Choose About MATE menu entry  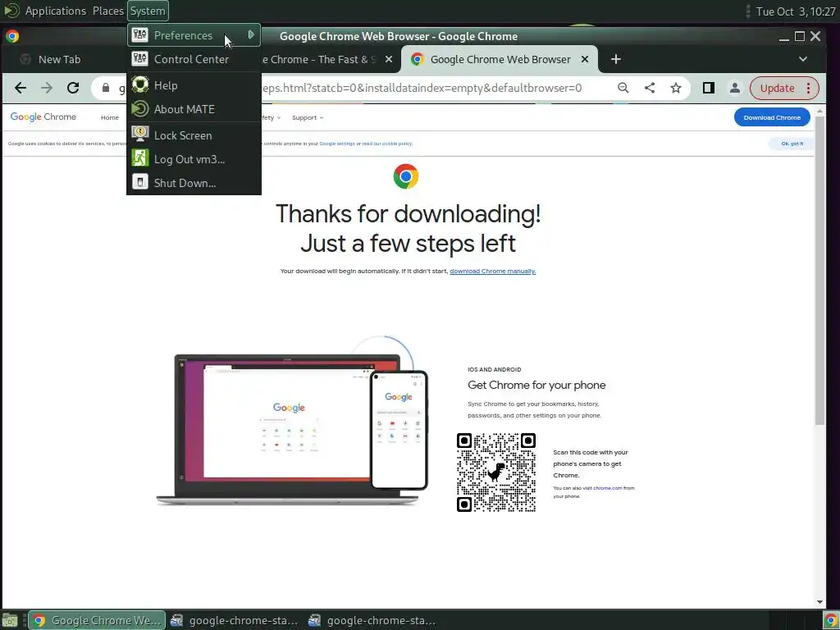coord(194,109)
